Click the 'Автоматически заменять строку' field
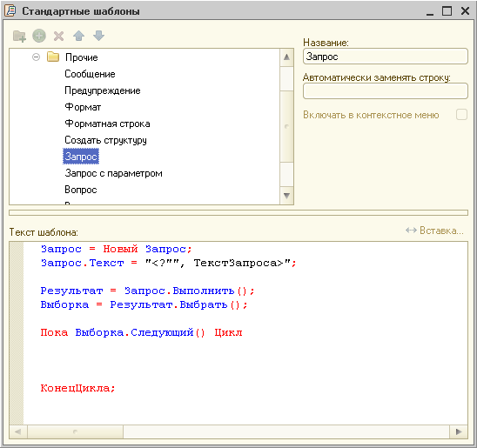477x448 pixels. click(x=385, y=90)
